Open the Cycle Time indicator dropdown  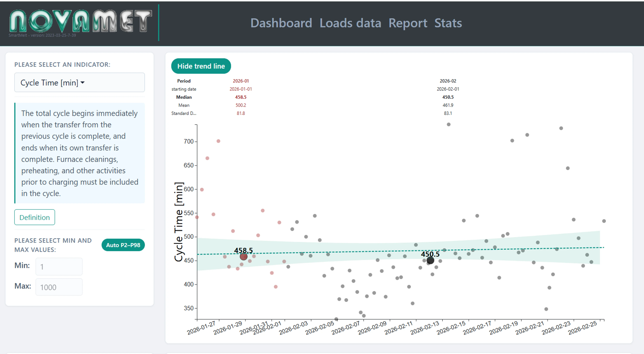pyautogui.click(x=79, y=82)
